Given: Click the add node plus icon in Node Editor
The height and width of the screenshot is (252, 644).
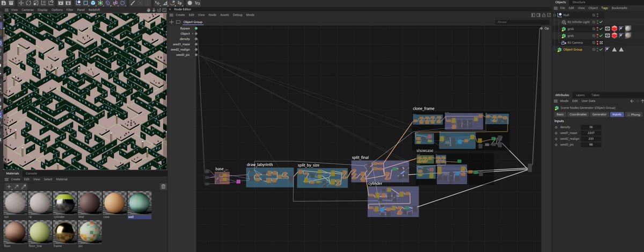Looking at the screenshot, I should pyautogui.click(x=171, y=22).
